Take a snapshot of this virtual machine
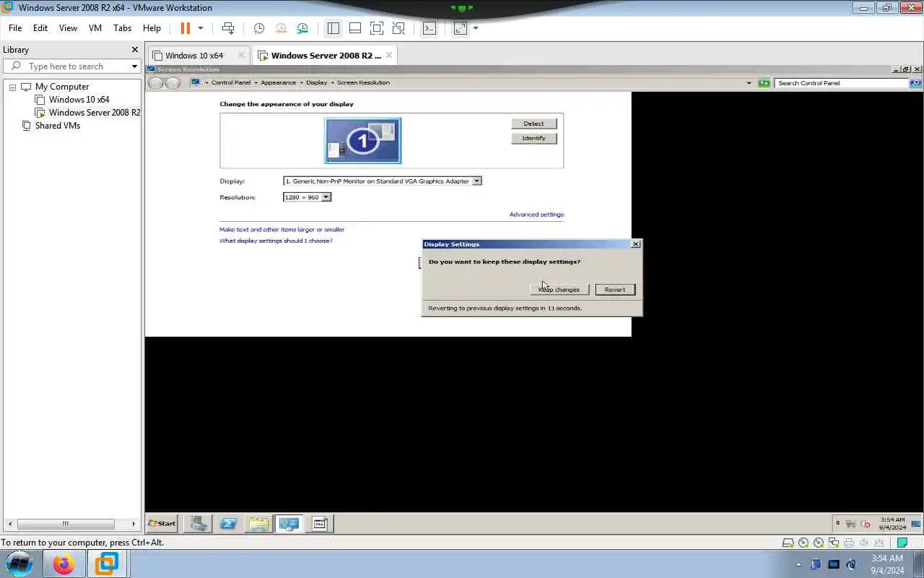 coord(259,28)
